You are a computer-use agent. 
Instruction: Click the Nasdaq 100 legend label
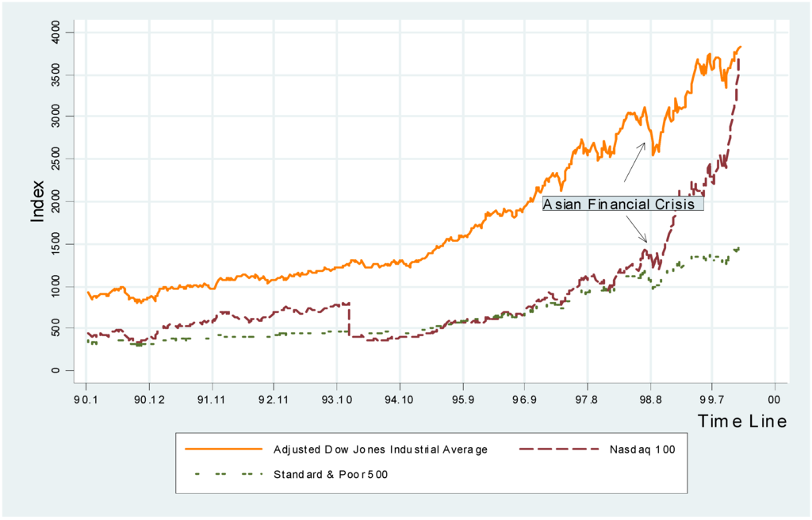point(639,449)
